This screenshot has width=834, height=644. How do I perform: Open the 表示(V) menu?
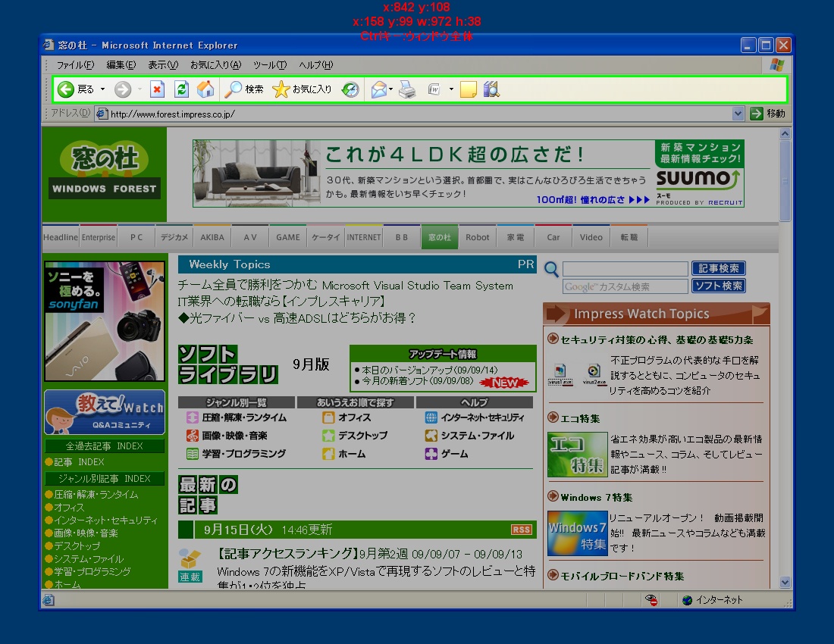point(163,65)
